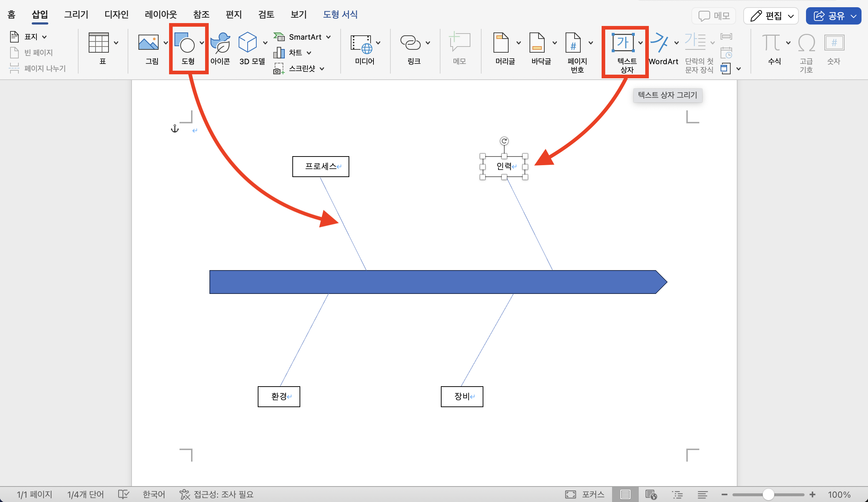
Task: Select the 환경 text box
Action: [279, 397]
